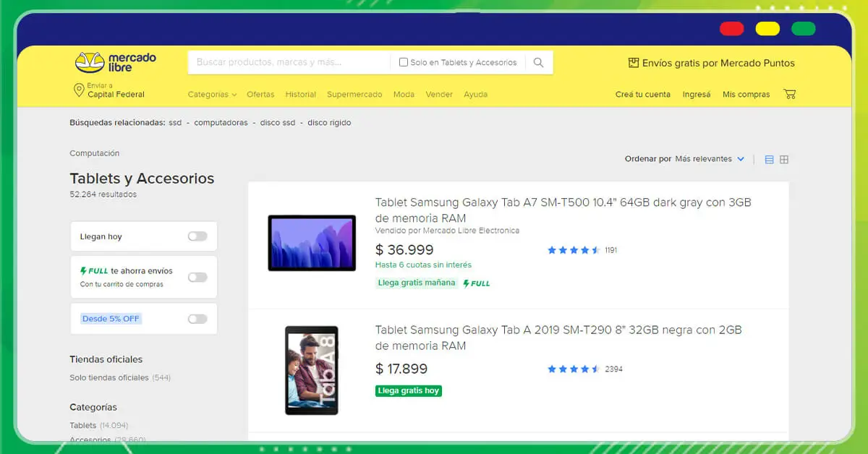This screenshot has height=454, width=868.
Task: Click the yellow dot in top bar
Action: coord(767,29)
